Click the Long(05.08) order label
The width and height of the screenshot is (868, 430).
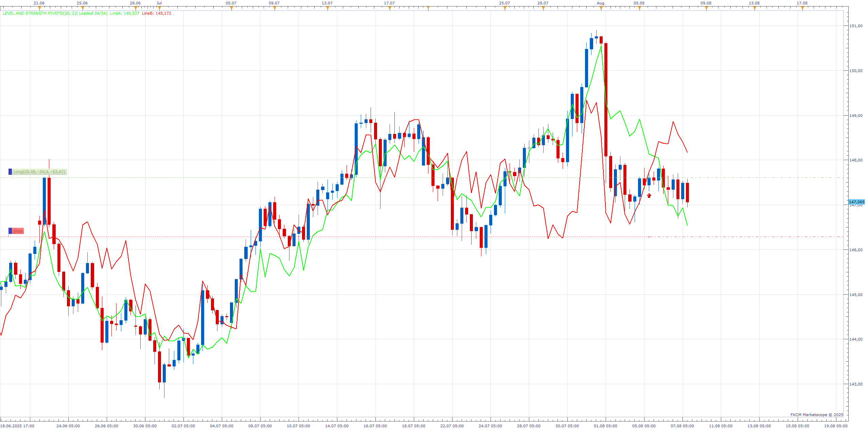tap(39, 172)
